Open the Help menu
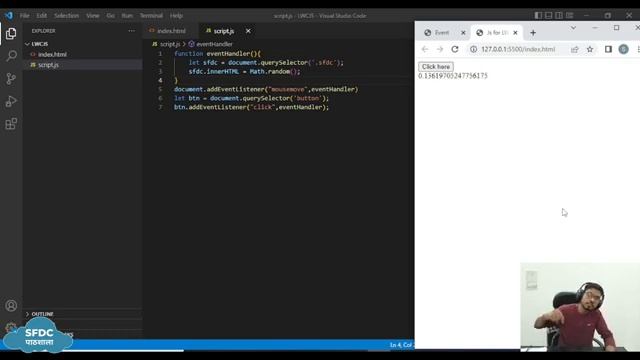This screenshot has height=360, width=640. click(176, 16)
